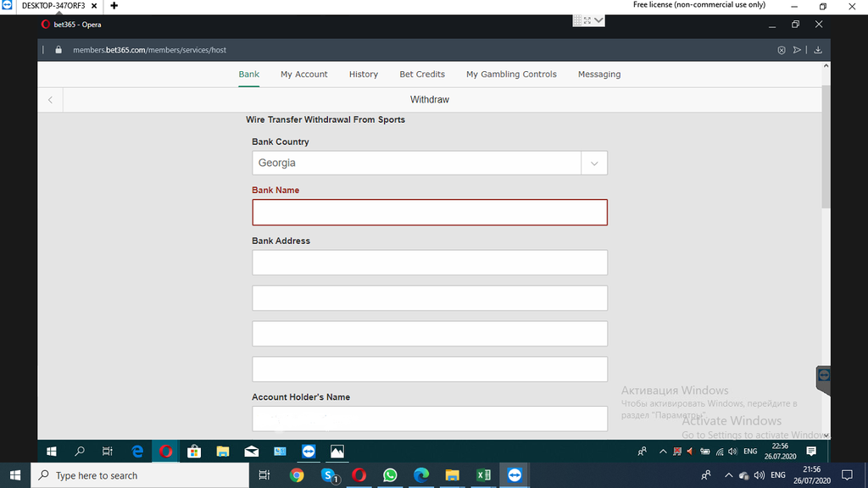
Task: Open the Georgia country combo box
Action: [x=430, y=164]
